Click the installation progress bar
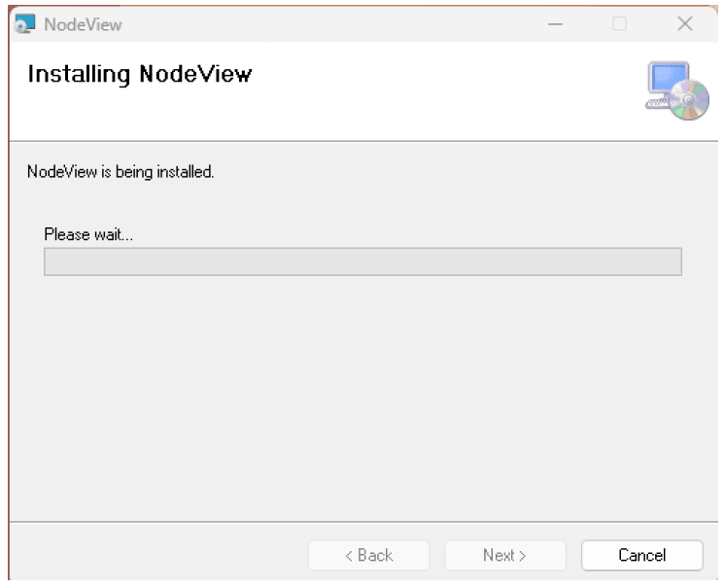Screen dimensions: 725x588 click(x=362, y=261)
